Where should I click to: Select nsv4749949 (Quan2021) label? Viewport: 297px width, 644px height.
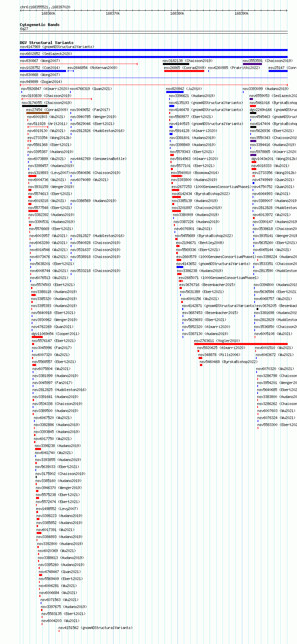point(274,180)
